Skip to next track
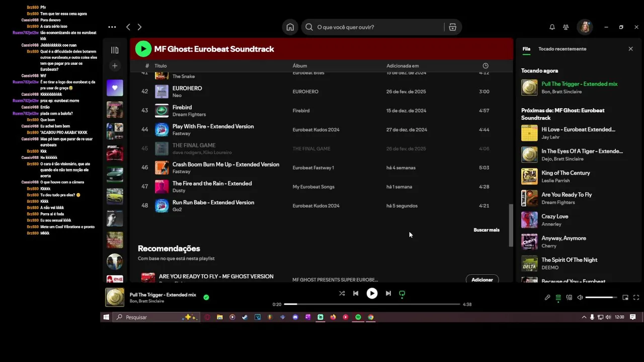 click(388, 293)
